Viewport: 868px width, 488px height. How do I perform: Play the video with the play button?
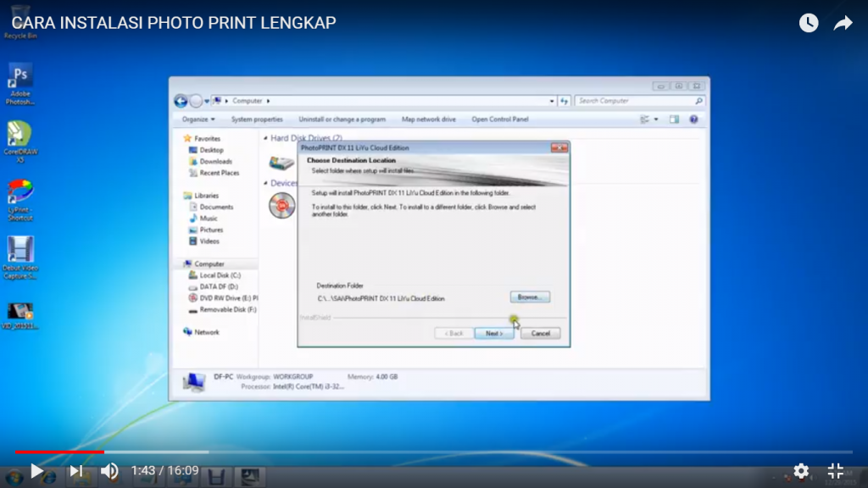(36, 471)
